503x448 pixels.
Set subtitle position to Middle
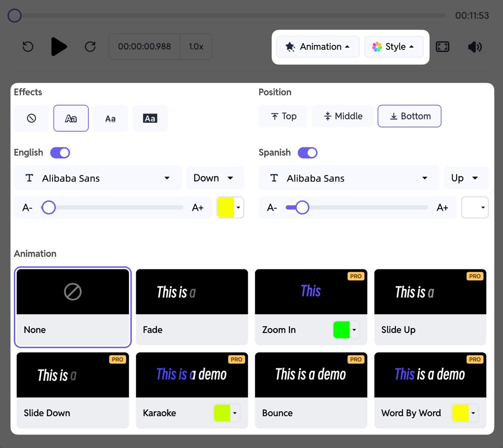tap(342, 116)
